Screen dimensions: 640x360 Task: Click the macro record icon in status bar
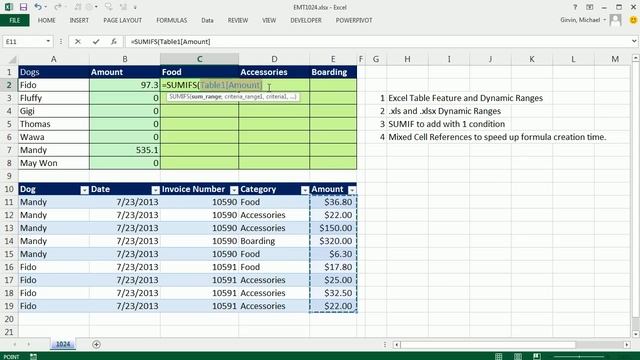click(33, 356)
